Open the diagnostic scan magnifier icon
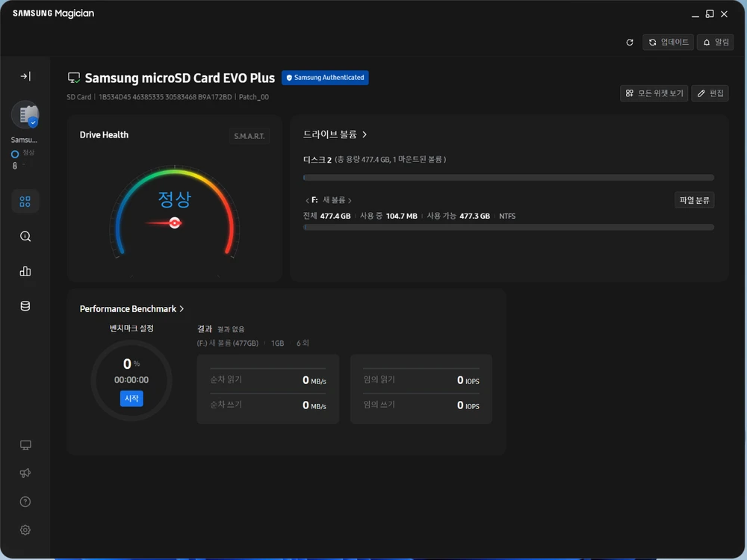Viewport: 747px width, 560px height. point(25,236)
